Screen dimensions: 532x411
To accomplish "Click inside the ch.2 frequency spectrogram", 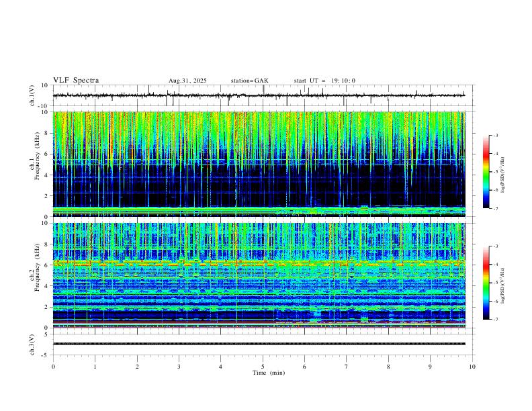I will (259, 275).
